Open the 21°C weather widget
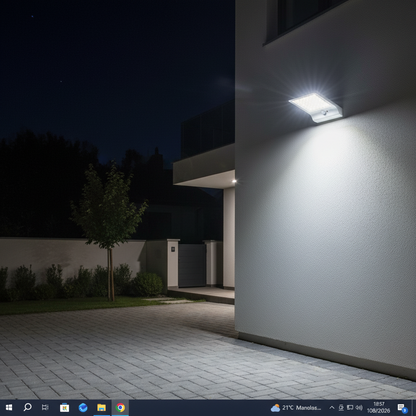416x416 pixels. (x=296, y=408)
